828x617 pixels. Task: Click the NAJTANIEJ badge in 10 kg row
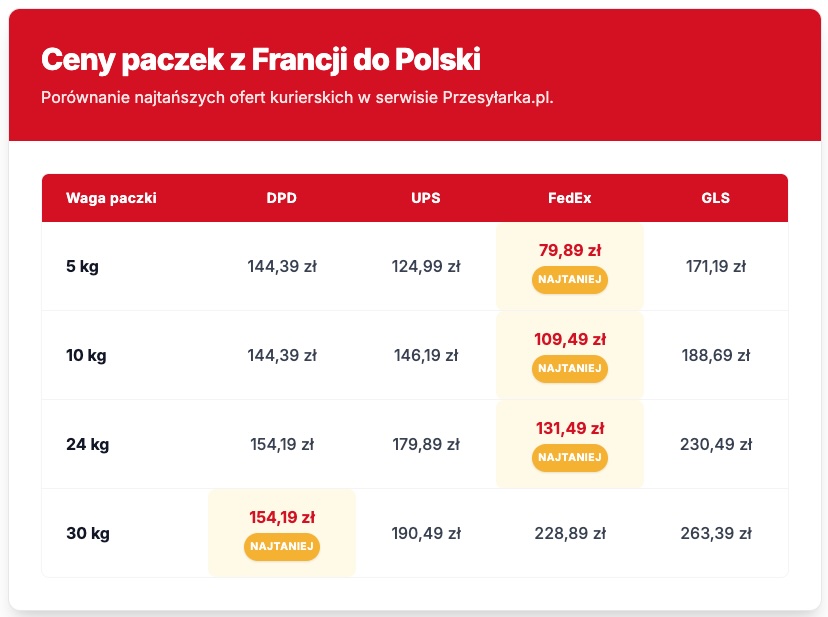(570, 368)
